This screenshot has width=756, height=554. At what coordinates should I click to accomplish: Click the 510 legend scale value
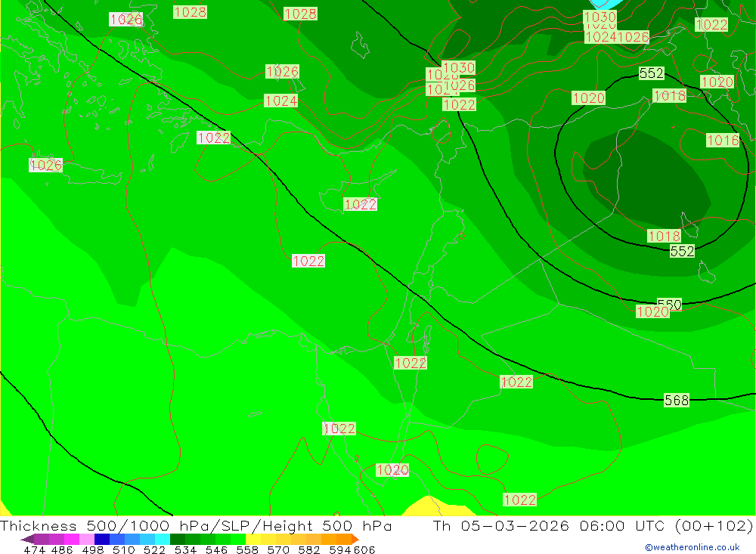point(123,549)
